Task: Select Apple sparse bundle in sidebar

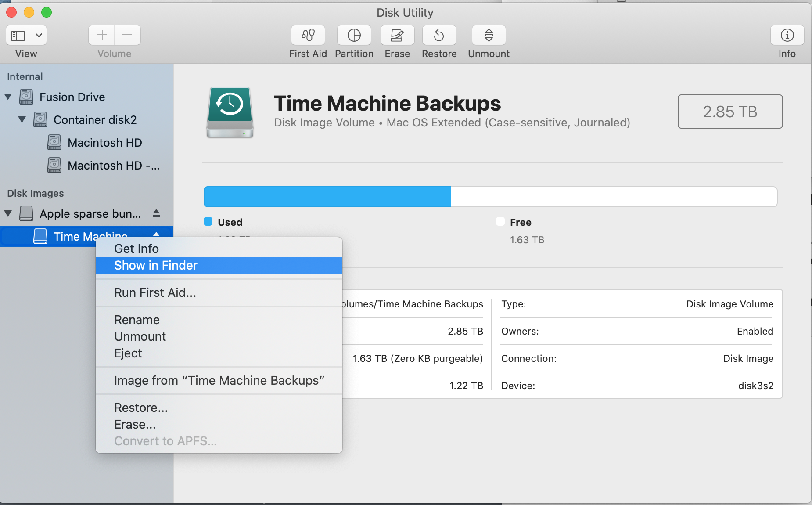Action: click(90, 213)
